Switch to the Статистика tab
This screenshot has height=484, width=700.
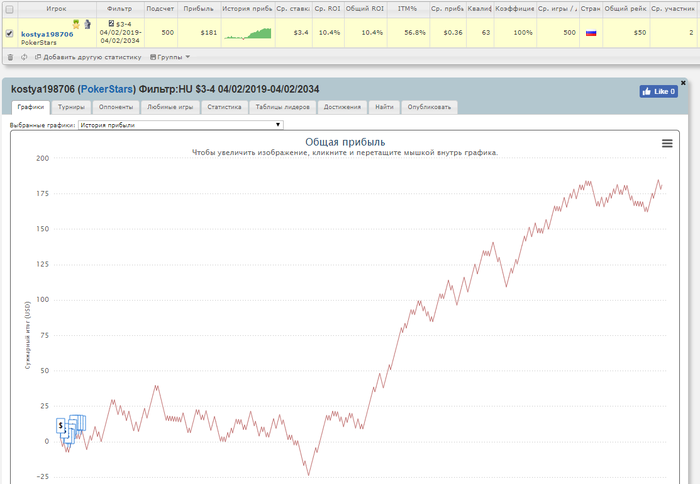pyautogui.click(x=225, y=107)
